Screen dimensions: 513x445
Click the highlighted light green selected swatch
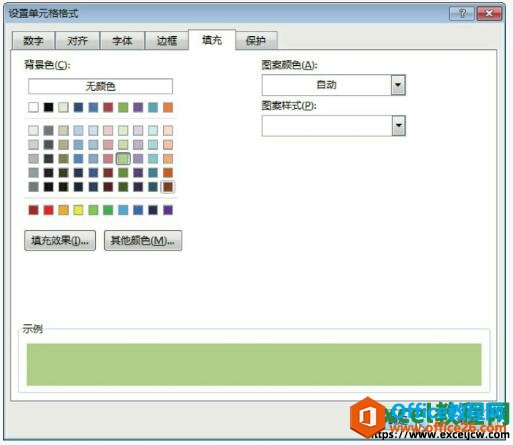coord(123,159)
